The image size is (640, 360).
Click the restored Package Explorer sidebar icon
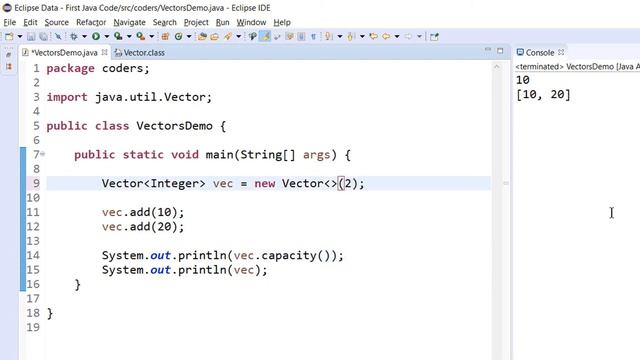pyautogui.click(x=9, y=67)
